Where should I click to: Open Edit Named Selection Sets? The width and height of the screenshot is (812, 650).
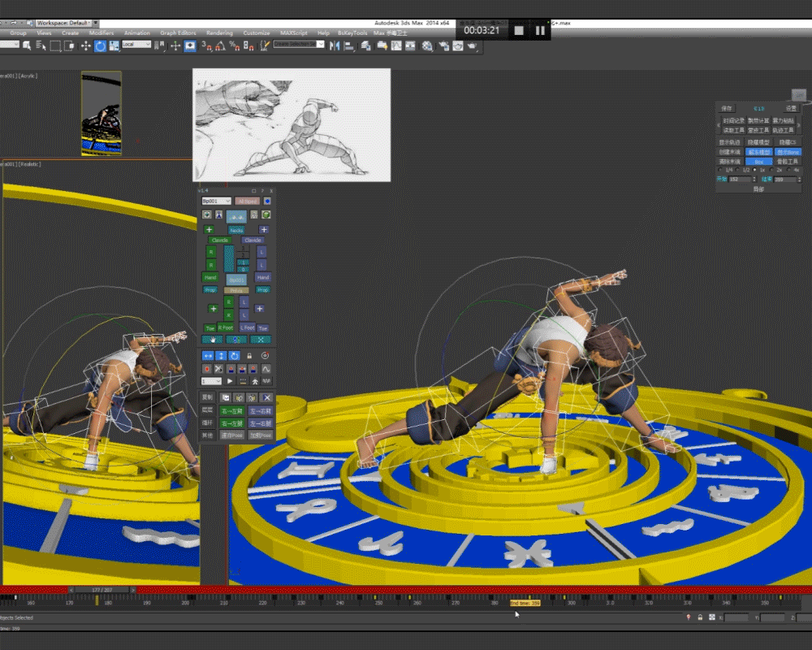tap(265, 45)
